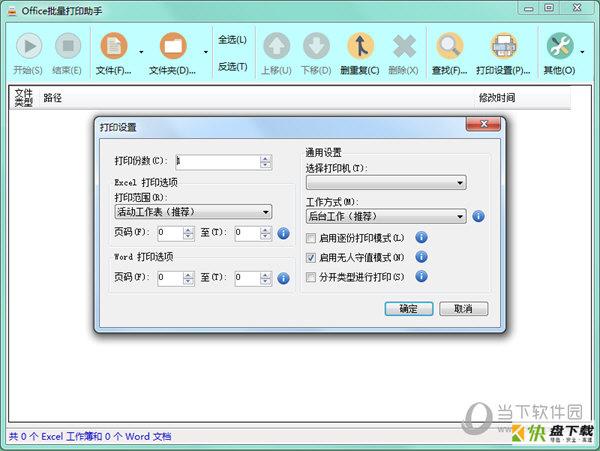
Task: Expand the arrow next to 文件(F)
Action: pyautogui.click(x=141, y=52)
